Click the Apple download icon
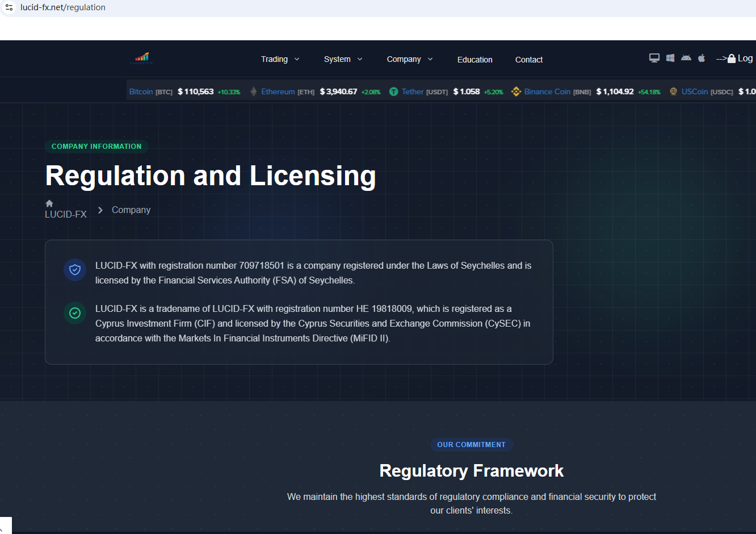The height and width of the screenshot is (534, 756). [702, 58]
